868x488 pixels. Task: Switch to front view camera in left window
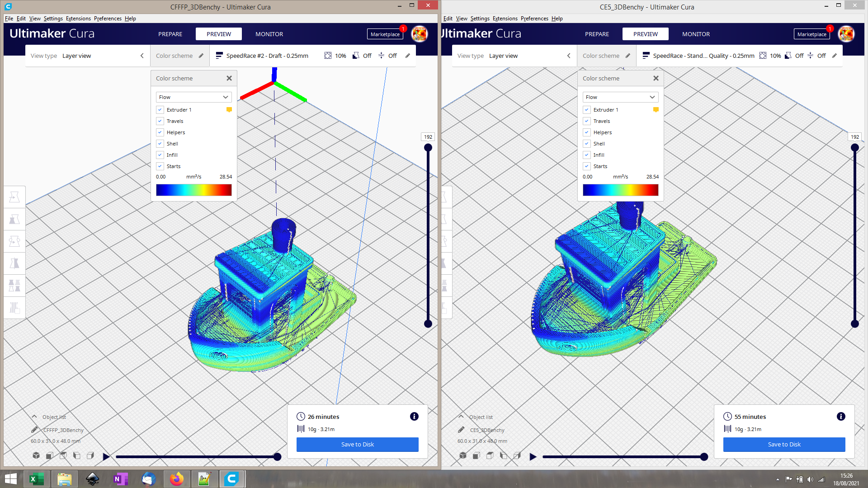50,455
